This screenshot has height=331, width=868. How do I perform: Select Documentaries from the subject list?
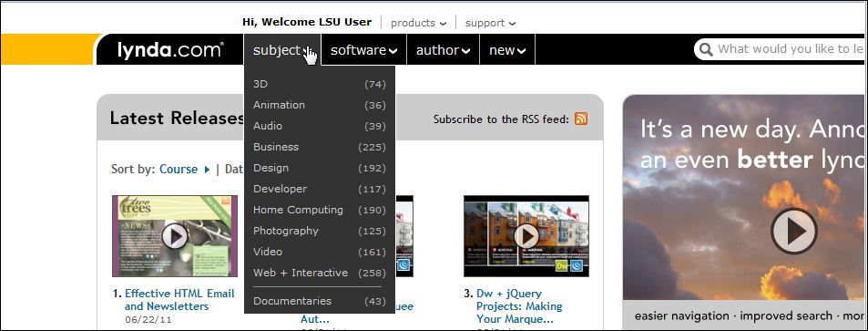click(x=320, y=301)
